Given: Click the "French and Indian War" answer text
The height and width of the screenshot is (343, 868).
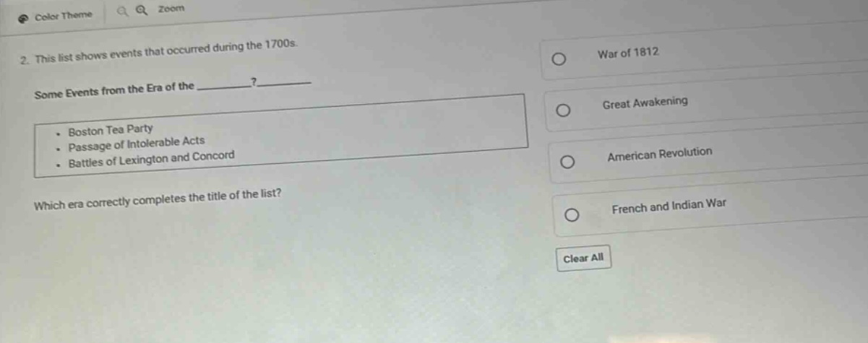Looking at the screenshot, I should point(668,205).
